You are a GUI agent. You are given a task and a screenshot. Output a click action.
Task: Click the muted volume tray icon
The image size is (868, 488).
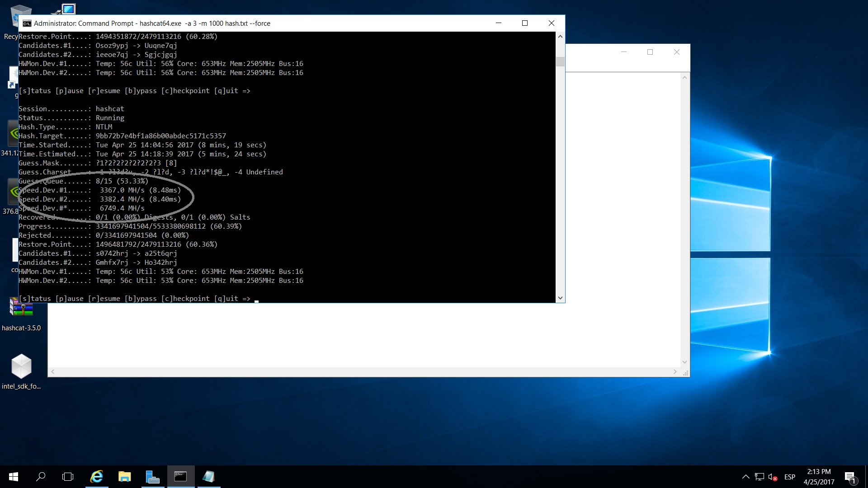(773, 477)
